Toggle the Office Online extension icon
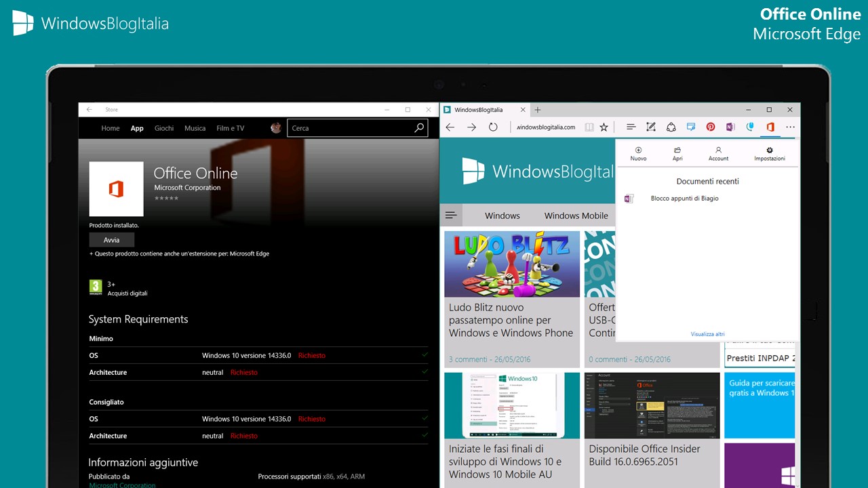This screenshot has width=868, height=488. pyautogui.click(x=770, y=127)
